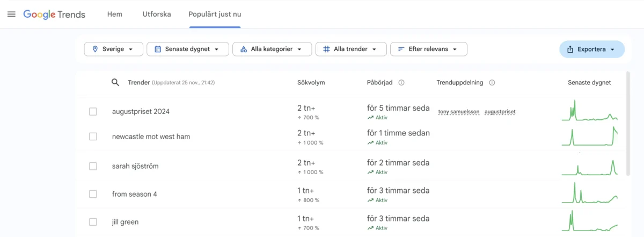Screen dimensions: 644x237
Task: Open the newcastle mot west ham trend
Action: coord(151,137)
